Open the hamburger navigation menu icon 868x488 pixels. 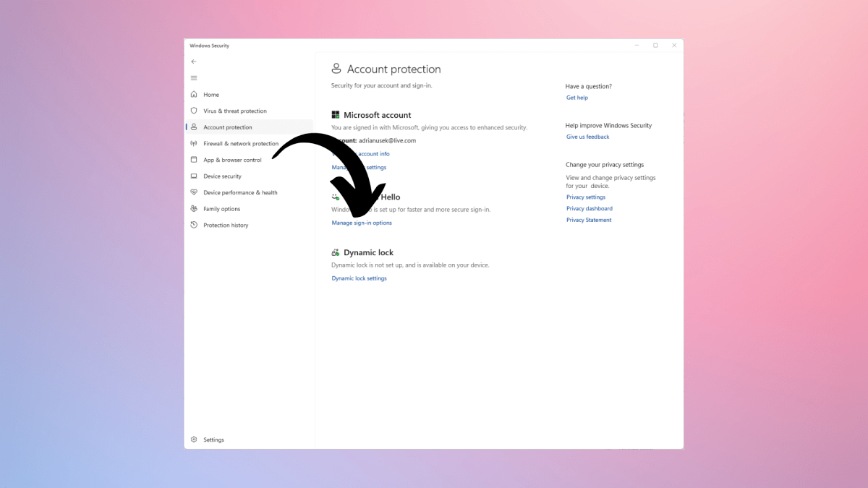[194, 78]
